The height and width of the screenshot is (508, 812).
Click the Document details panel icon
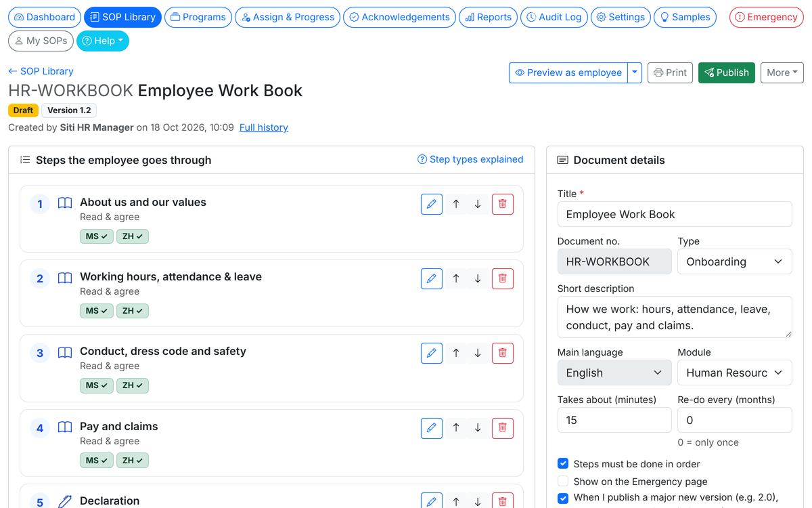coord(562,161)
